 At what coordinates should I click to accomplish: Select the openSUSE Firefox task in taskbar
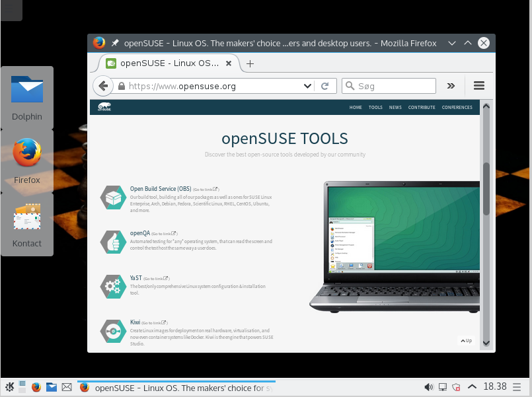176,388
